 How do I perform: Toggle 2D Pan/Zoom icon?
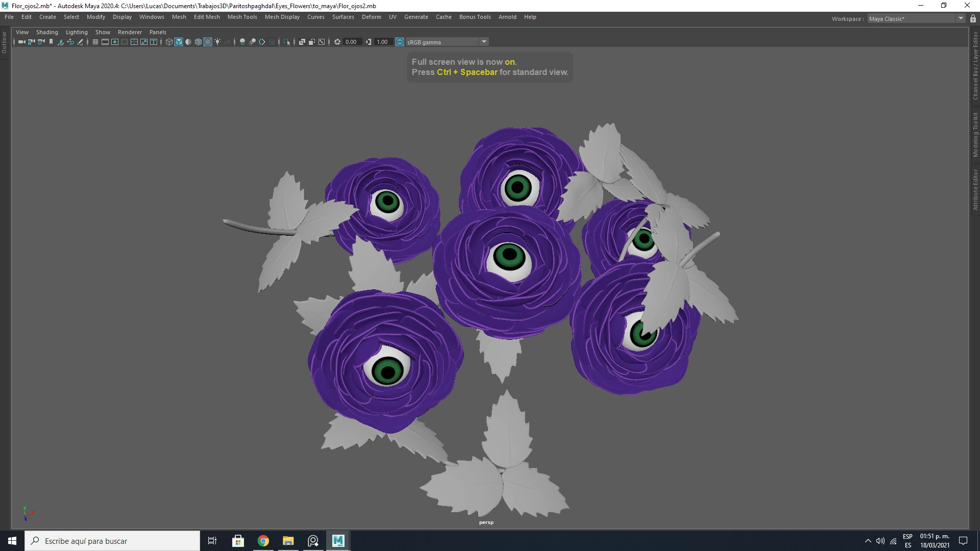[70, 42]
